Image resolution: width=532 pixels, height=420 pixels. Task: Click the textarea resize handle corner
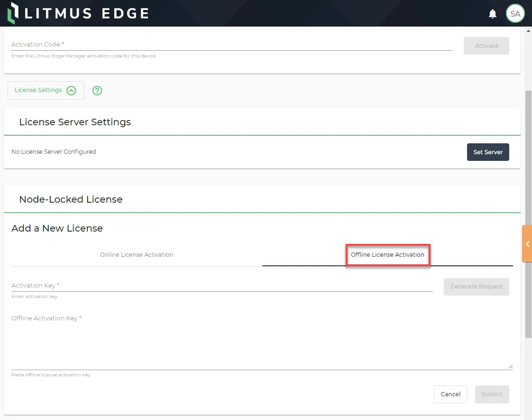(510, 366)
